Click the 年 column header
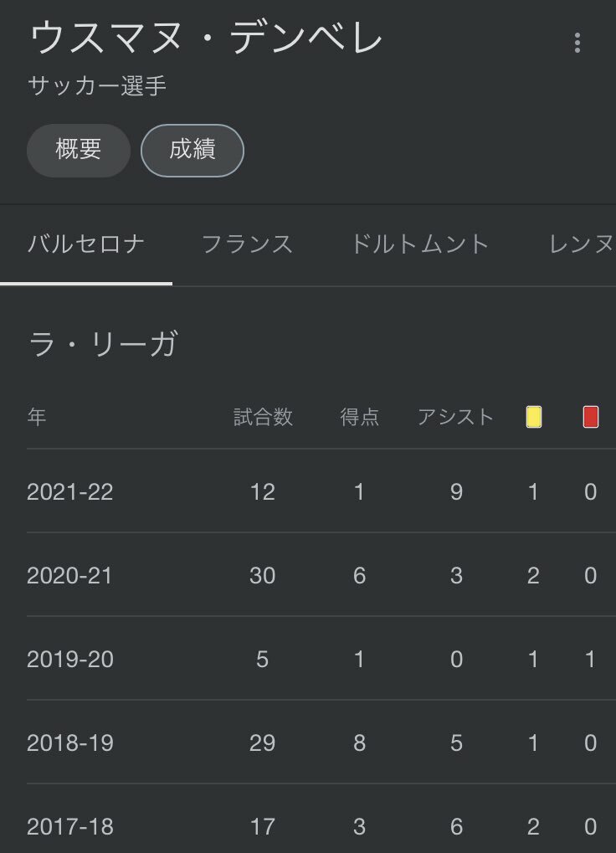The width and height of the screenshot is (616, 853). point(37,417)
